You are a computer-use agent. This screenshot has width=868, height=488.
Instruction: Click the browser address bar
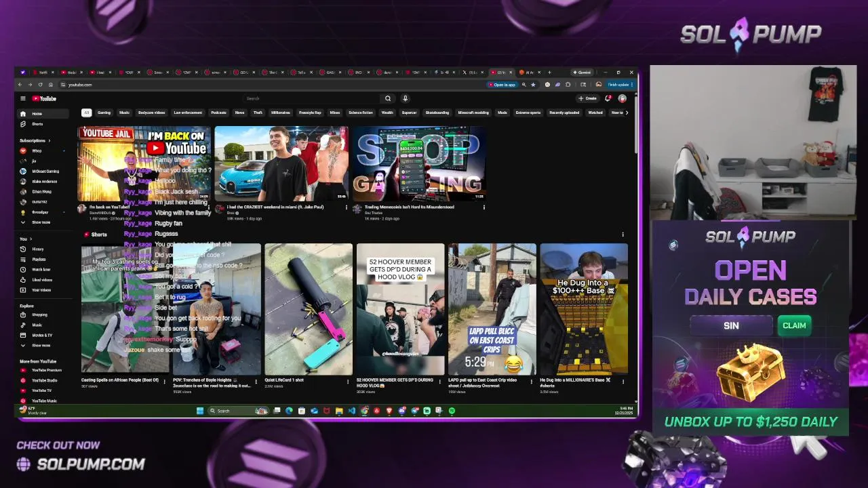271,85
